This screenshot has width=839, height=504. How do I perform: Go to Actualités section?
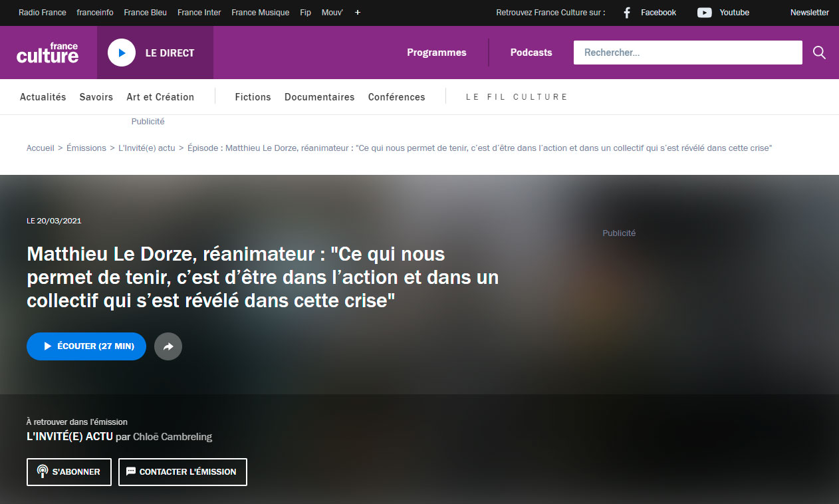coord(43,97)
